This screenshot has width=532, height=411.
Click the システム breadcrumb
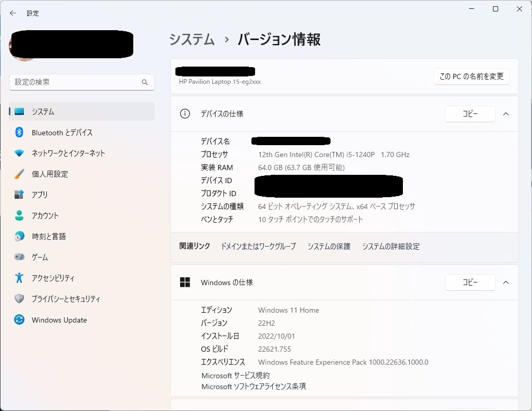click(x=192, y=40)
